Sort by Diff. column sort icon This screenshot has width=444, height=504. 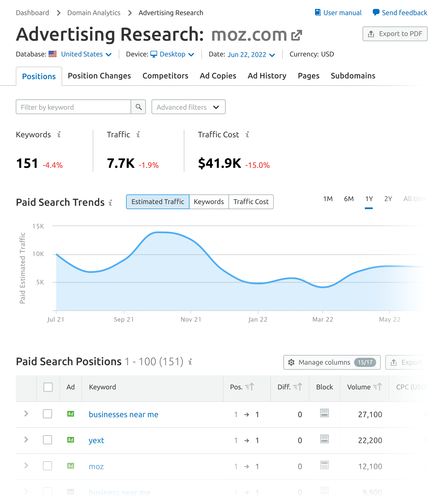pyautogui.click(x=297, y=387)
